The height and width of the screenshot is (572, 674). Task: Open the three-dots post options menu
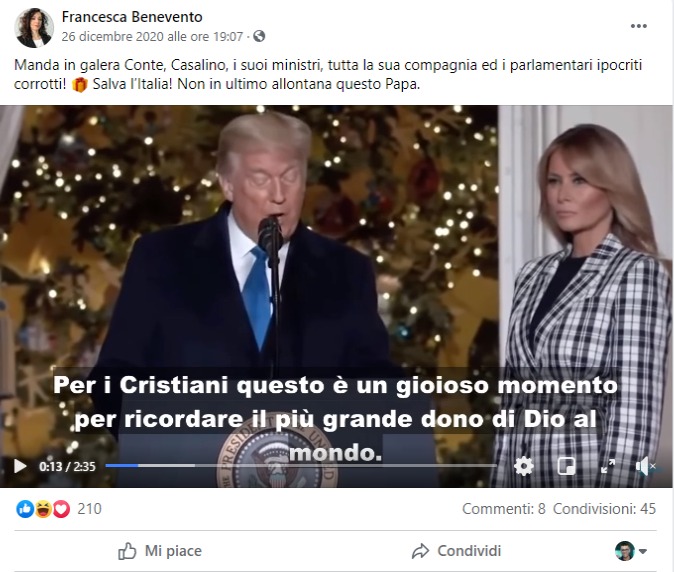point(639,26)
